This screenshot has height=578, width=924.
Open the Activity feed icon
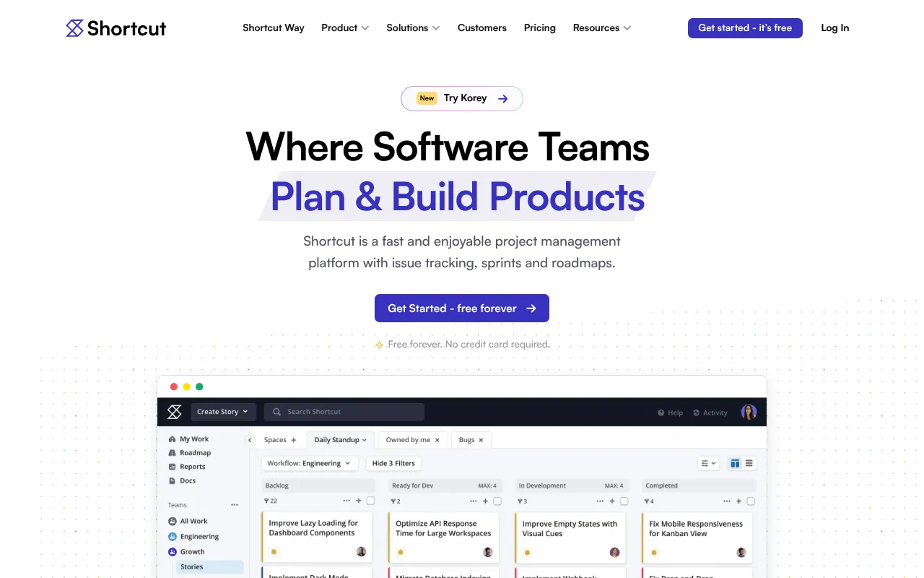point(696,413)
